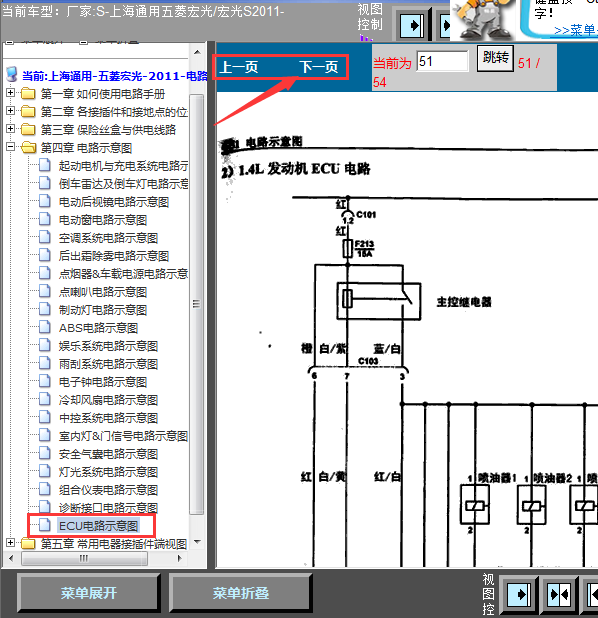598x618 pixels.
Task: Select the open 第四章 folder icon
Action: [28, 147]
